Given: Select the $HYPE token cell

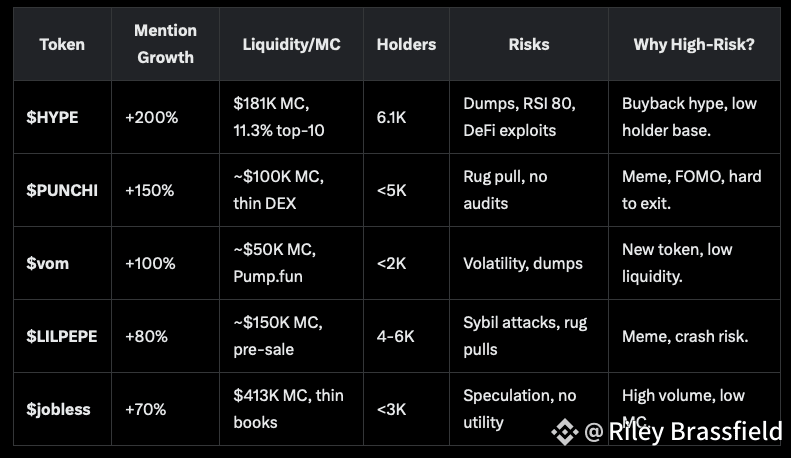Looking at the screenshot, I should pos(62,117).
